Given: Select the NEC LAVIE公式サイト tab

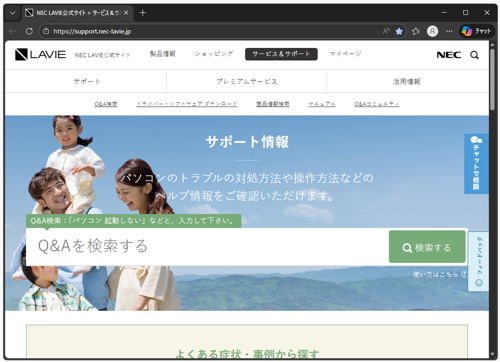Looking at the screenshot, I should (x=78, y=13).
